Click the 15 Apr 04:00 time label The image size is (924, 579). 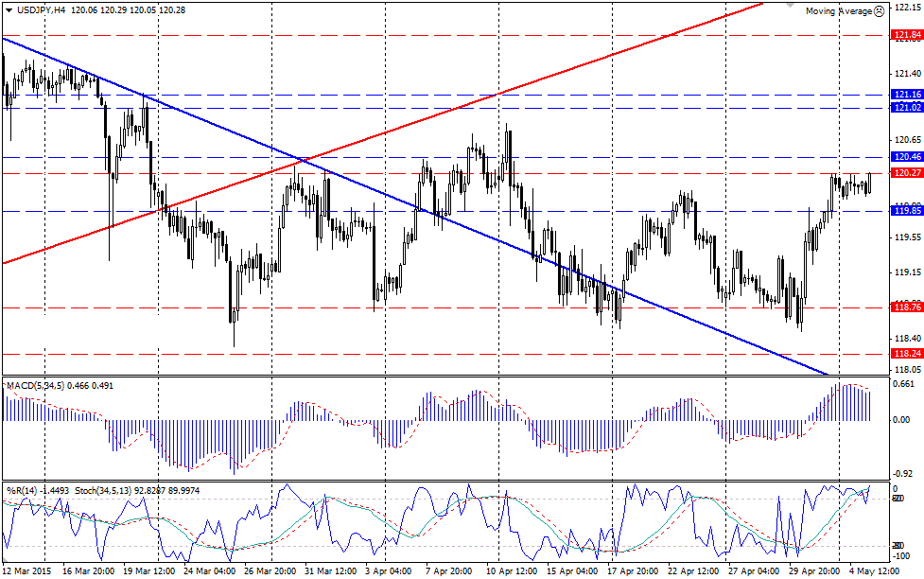click(x=573, y=571)
